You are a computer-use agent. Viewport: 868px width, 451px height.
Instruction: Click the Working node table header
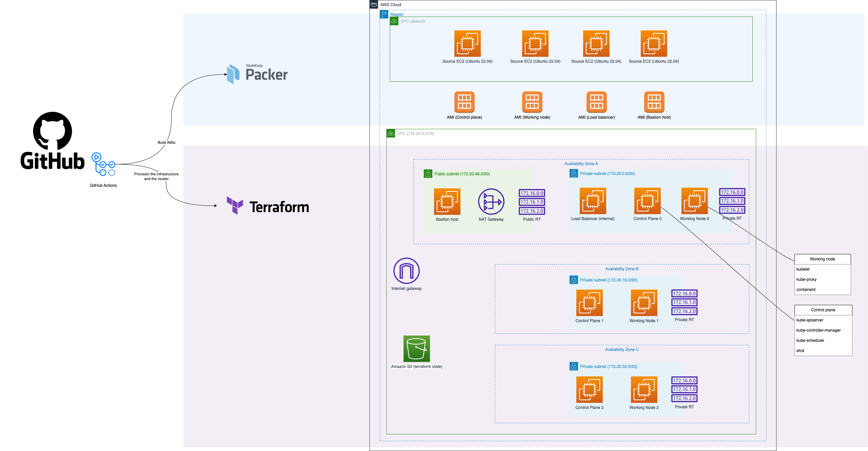[823, 259]
